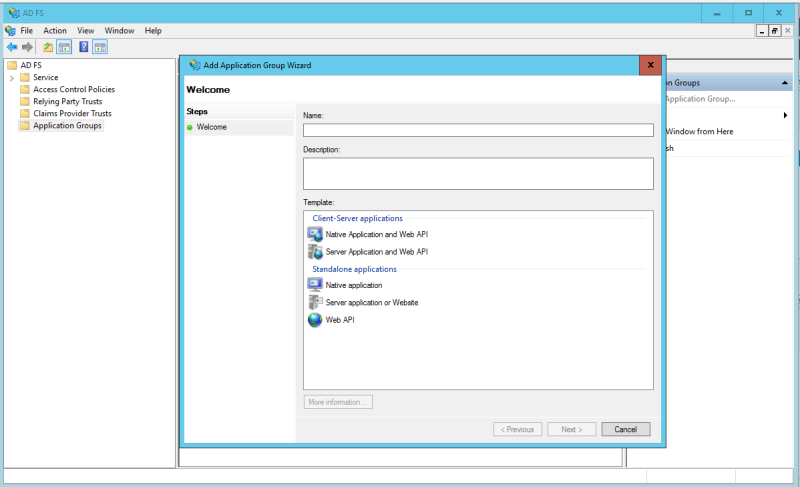Restore the inner MMC child window

[774, 31]
